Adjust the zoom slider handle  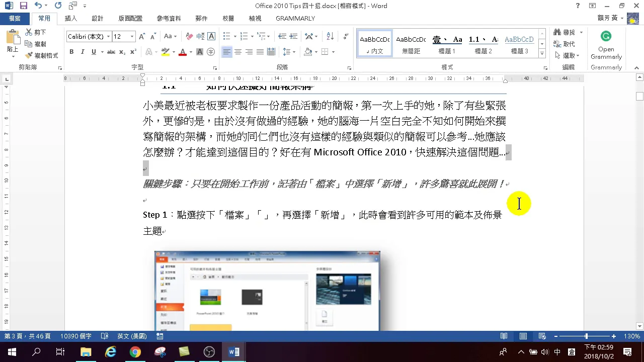point(586,336)
